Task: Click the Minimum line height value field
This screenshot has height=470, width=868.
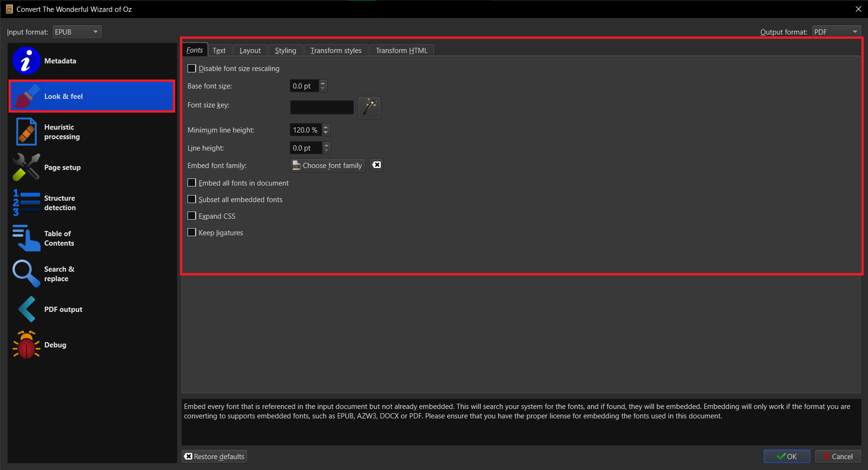Action: click(x=306, y=130)
